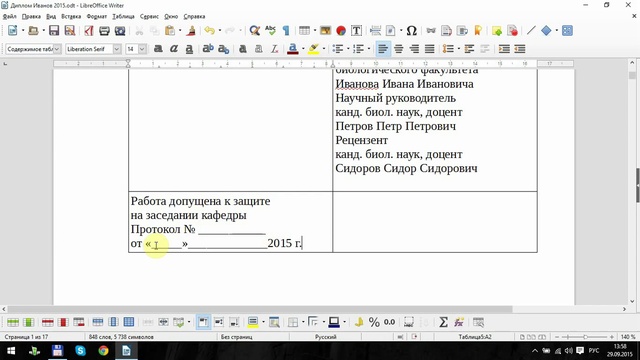Toggle Bold formatting

click(158, 49)
